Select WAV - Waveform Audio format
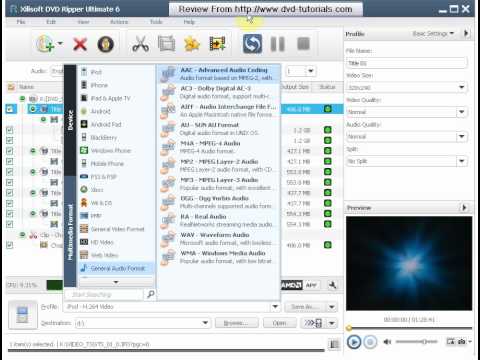Screen dimensions: 480x360 click(x=219, y=239)
